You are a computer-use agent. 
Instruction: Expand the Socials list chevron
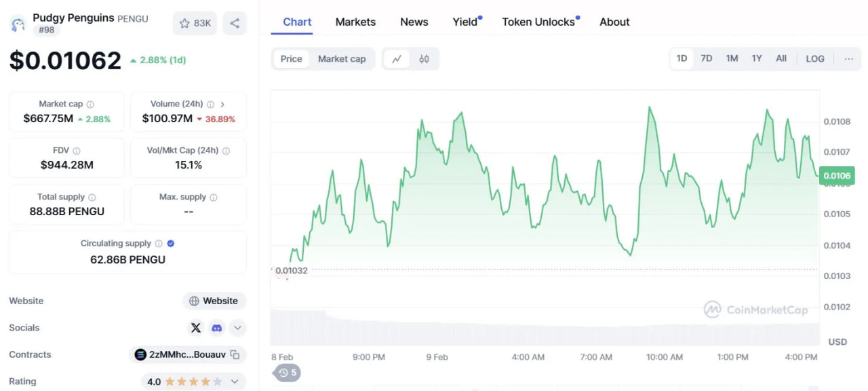237,328
